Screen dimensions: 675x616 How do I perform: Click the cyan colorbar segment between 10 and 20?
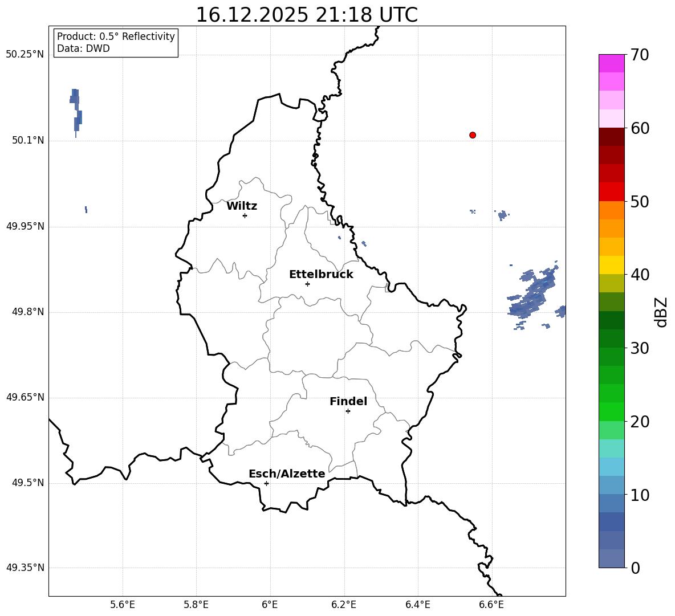tap(611, 448)
